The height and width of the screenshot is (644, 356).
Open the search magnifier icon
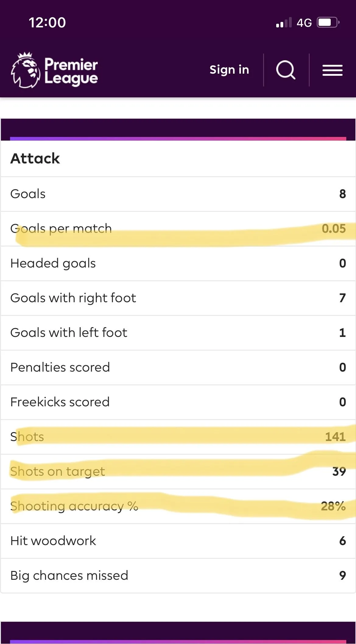click(x=286, y=70)
